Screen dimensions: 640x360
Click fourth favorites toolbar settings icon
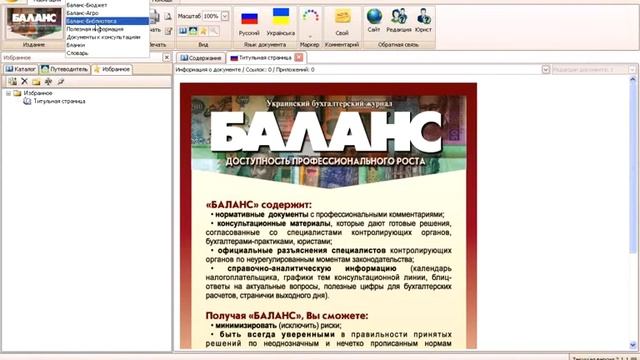pyautogui.click(x=49, y=82)
